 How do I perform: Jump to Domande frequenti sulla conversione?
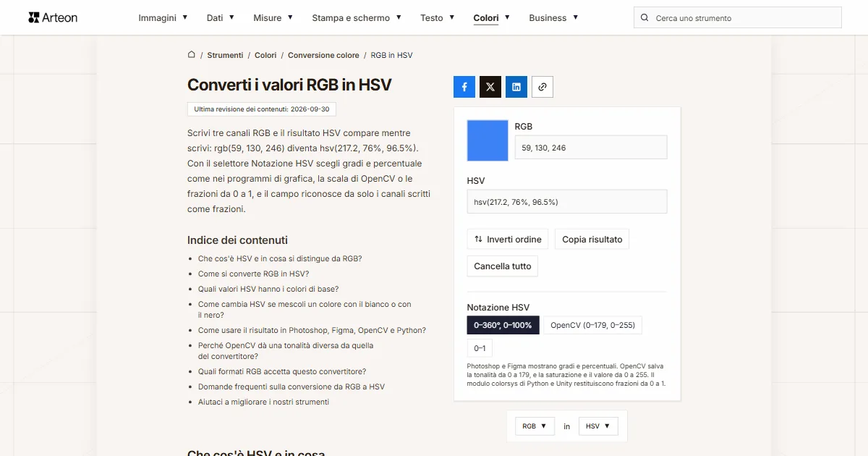coord(292,387)
